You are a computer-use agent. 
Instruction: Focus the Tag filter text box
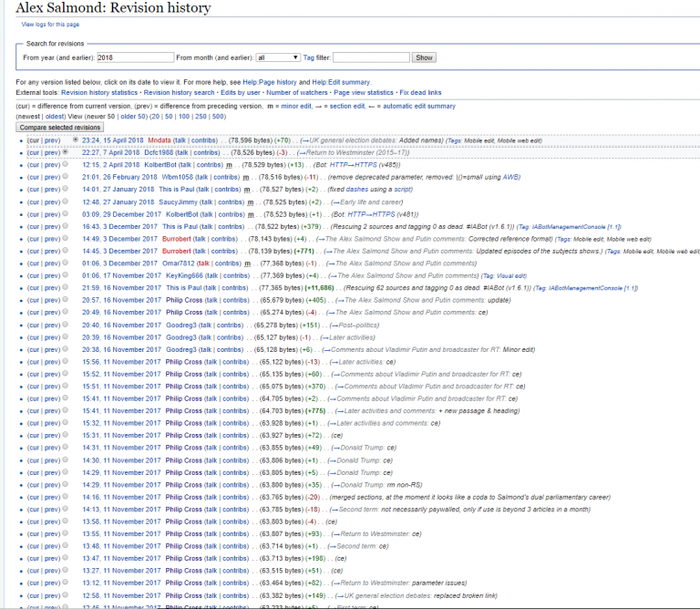click(371, 57)
